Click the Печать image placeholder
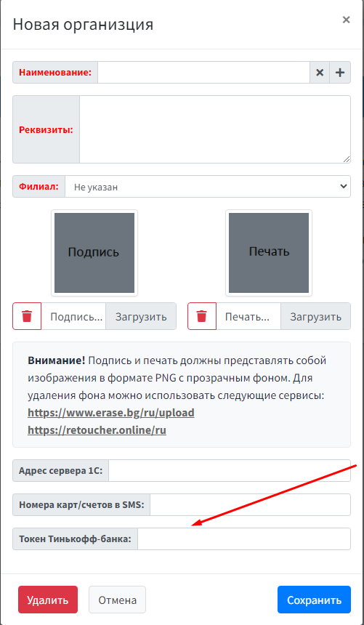Screen dimensions: 364x625 (x=269, y=253)
